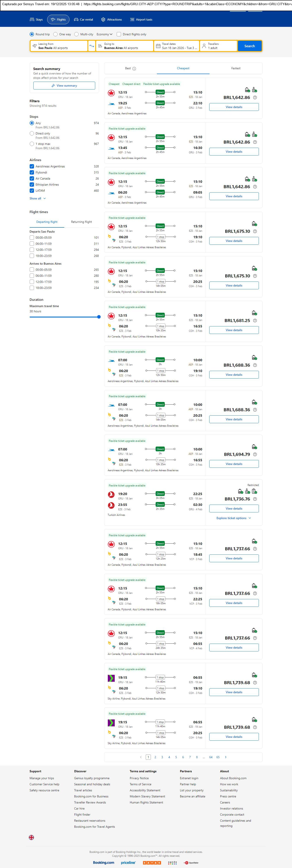292x868 pixels.
Task: Click the swap origin and destination arrows
Action: coord(92,46)
